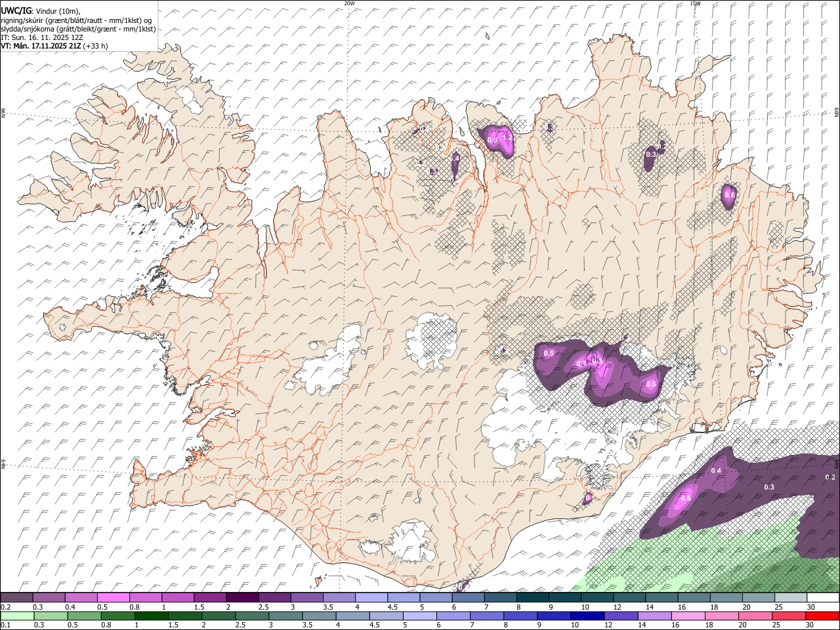Click the 'slydda/snjókoma' legend description line
The height and width of the screenshot is (630, 840).
78,29
